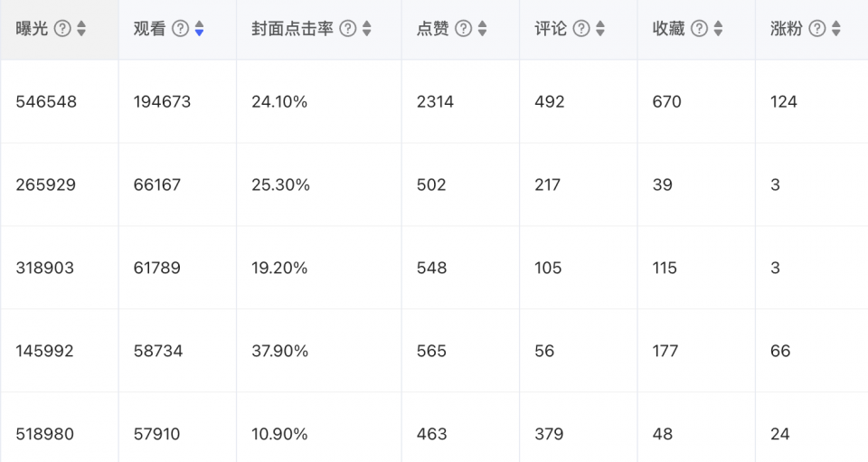Click the help icon beside 收藏
868x462 pixels.
coord(699,29)
